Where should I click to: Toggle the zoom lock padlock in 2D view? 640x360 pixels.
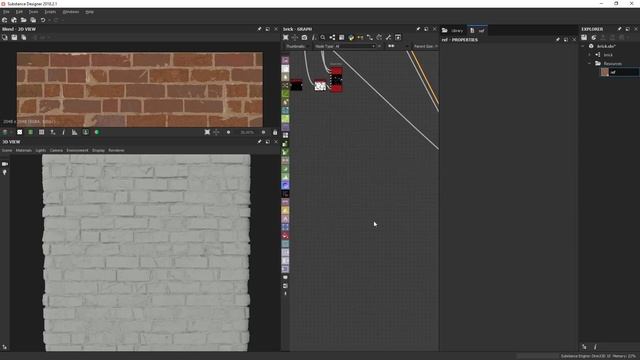click(275, 132)
